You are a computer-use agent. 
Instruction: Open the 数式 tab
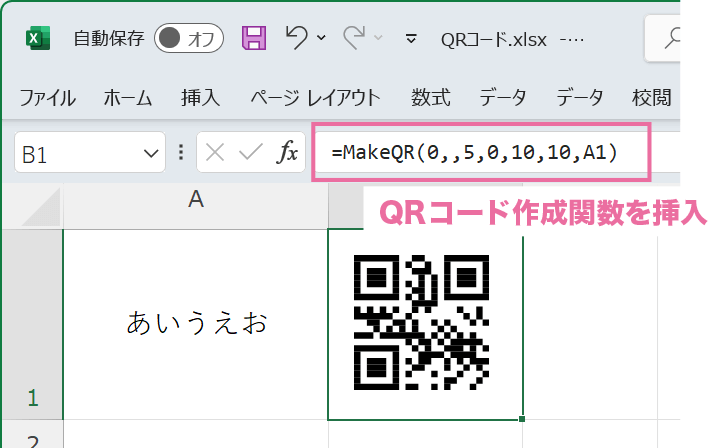coord(431,98)
